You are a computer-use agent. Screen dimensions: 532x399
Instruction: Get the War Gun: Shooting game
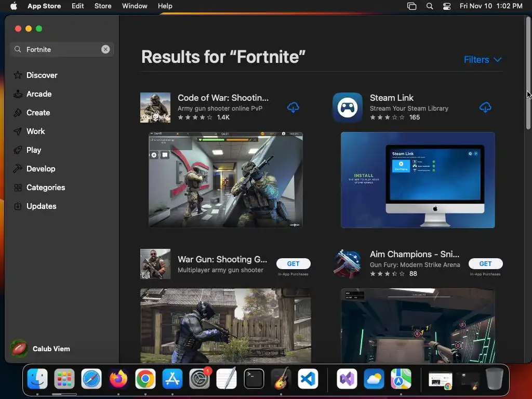294,263
